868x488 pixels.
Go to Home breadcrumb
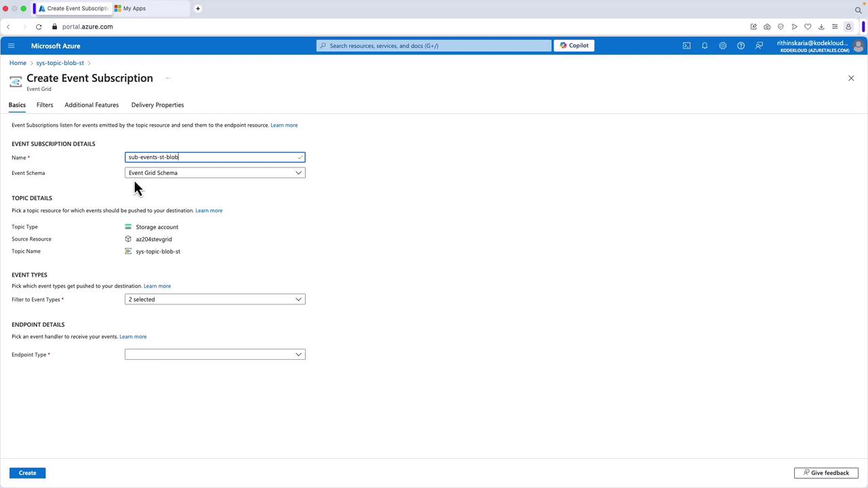click(x=18, y=63)
